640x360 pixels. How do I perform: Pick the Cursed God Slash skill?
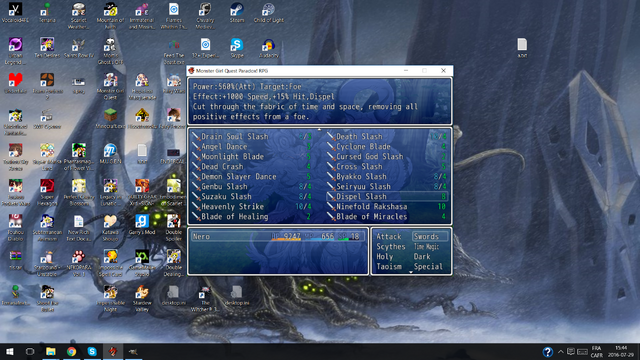pos(387,156)
